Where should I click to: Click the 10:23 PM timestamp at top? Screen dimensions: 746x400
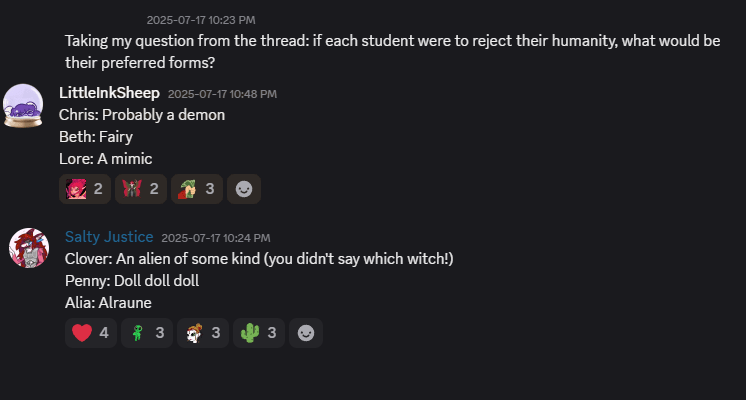tap(201, 19)
